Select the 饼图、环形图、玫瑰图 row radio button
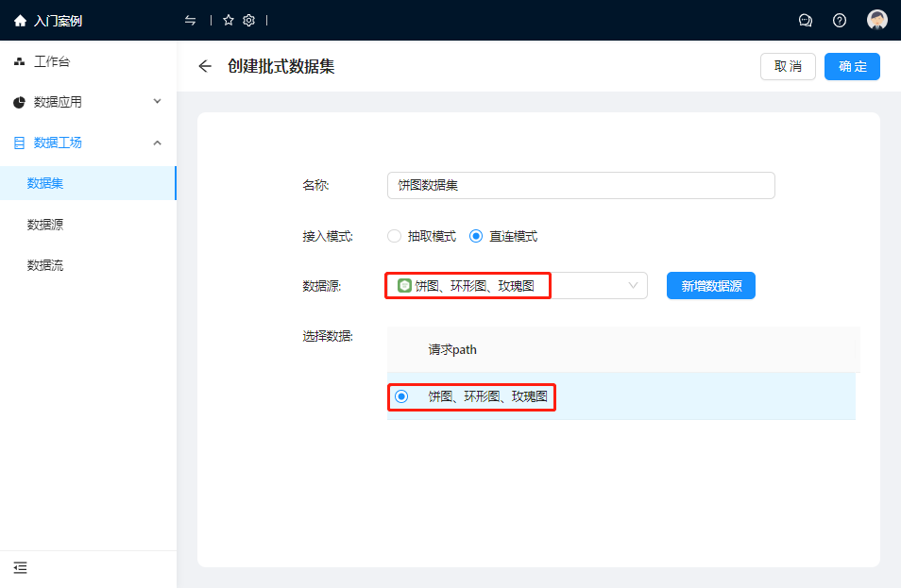The height and width of the screenshot is (588, 901). (x=401, y=396)
